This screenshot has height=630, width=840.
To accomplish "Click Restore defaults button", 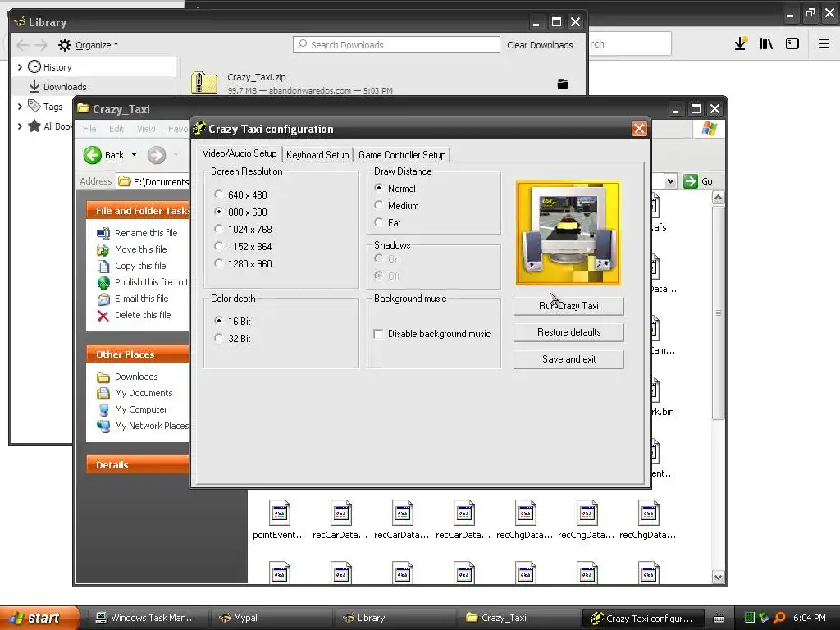I will 568,332.
